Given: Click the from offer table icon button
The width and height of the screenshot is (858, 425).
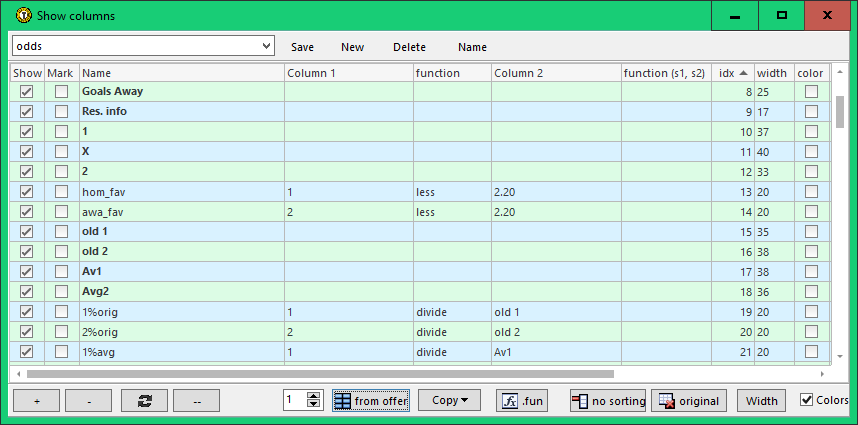Looking at the screenshot, I should coord(370,400).
